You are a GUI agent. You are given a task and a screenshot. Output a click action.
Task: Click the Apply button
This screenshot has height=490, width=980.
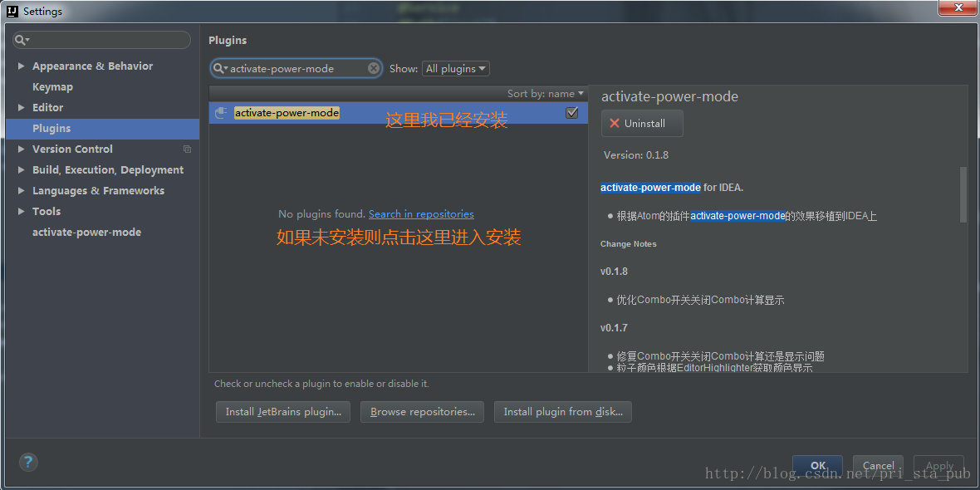point(938,466)
